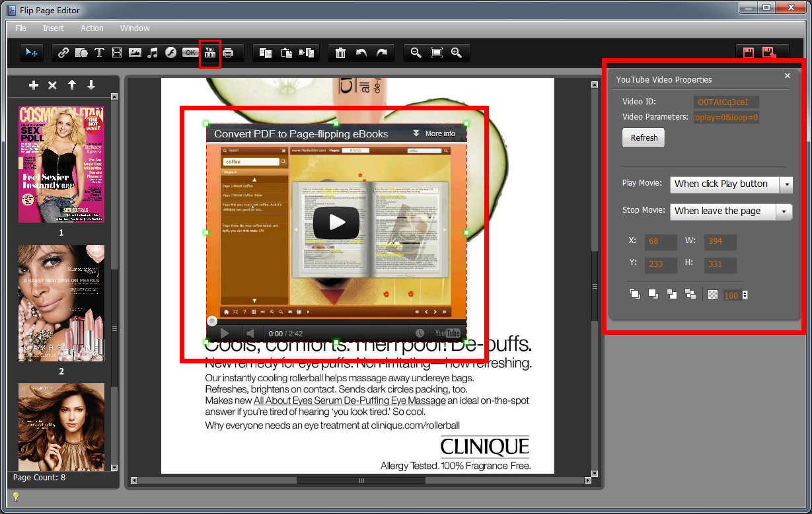The height and width of the screenshot is (514, 812).
Task: Select the printer icon in the toolbar
Action: 228,53
